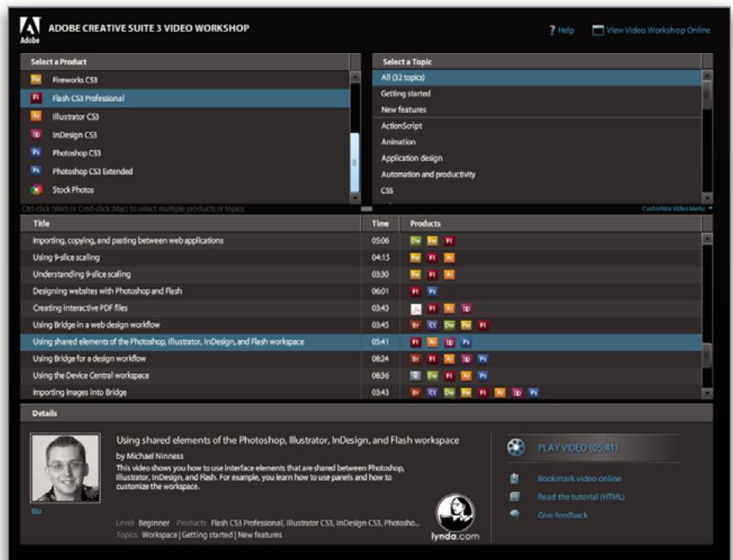Select the Animation topic
733x560 pixels.
[537, 142]
